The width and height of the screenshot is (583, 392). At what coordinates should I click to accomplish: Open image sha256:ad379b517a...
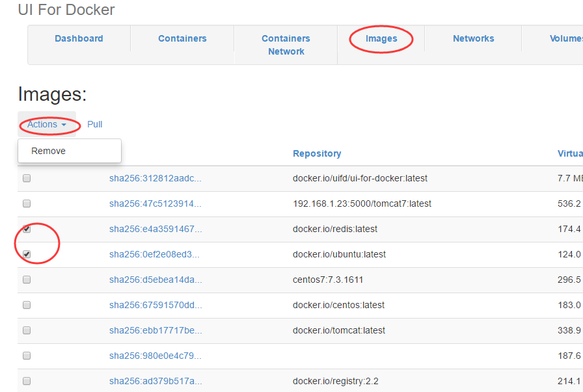pyautogui.click(x=156, y=381)
